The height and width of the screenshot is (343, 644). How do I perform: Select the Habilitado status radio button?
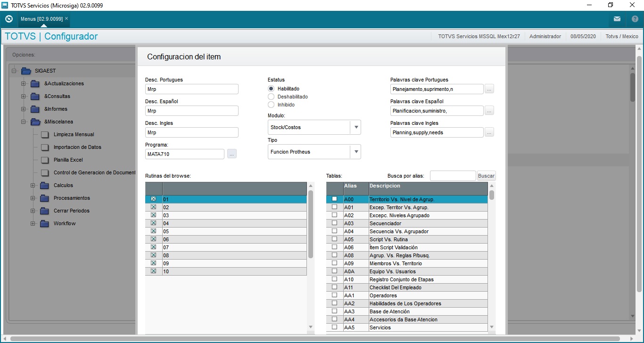(x=271, y=89)
